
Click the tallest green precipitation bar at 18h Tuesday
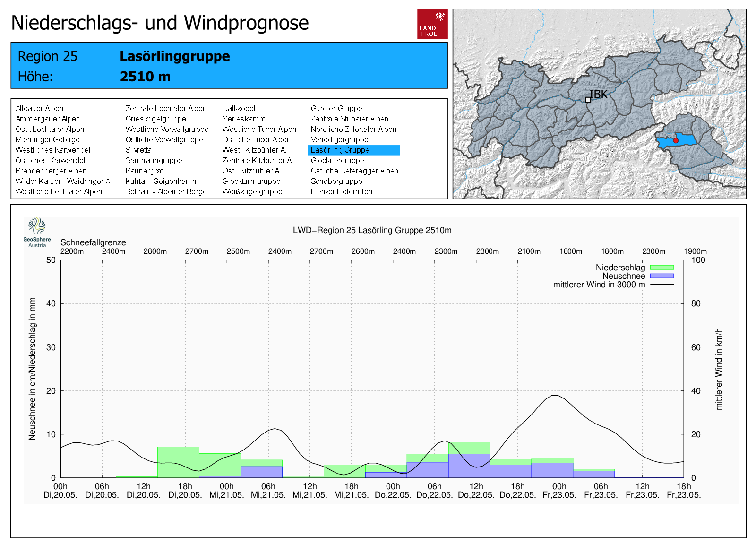pos(178,462)
